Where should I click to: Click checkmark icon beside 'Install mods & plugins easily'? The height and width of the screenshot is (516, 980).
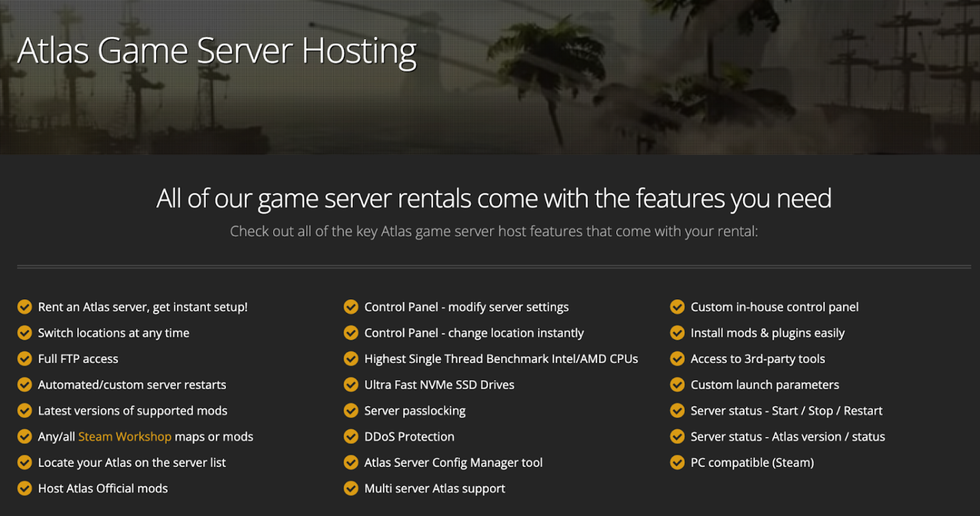[678, 333]
